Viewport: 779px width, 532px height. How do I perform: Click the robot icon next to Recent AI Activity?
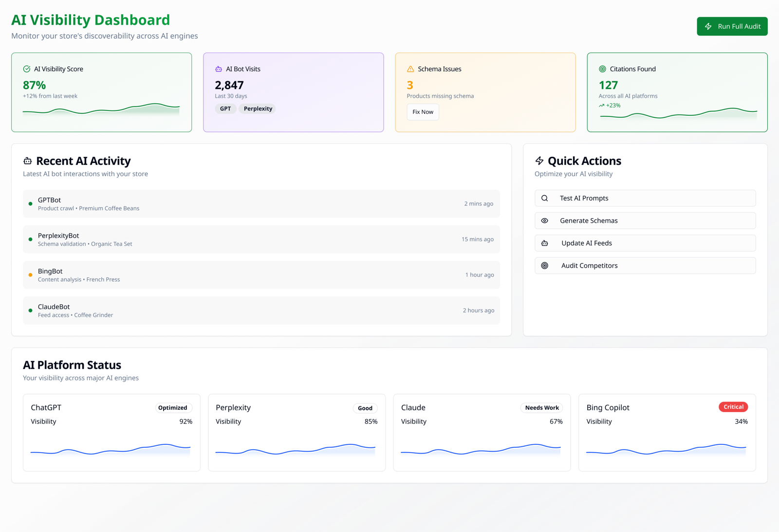click(28, 161)
